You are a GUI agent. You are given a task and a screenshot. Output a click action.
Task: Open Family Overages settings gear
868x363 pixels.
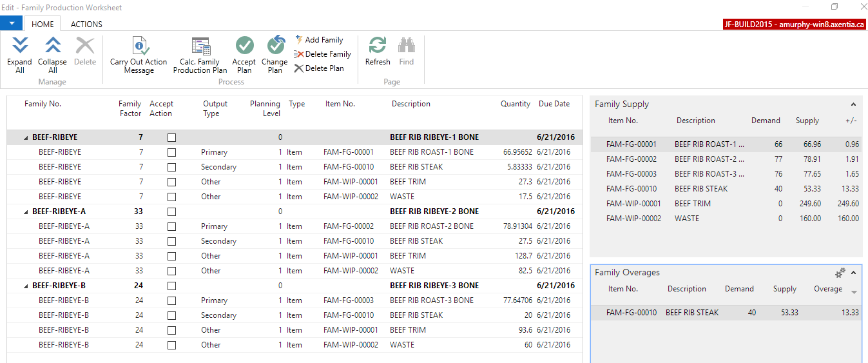pyautogui.click(x=840, y=273)
